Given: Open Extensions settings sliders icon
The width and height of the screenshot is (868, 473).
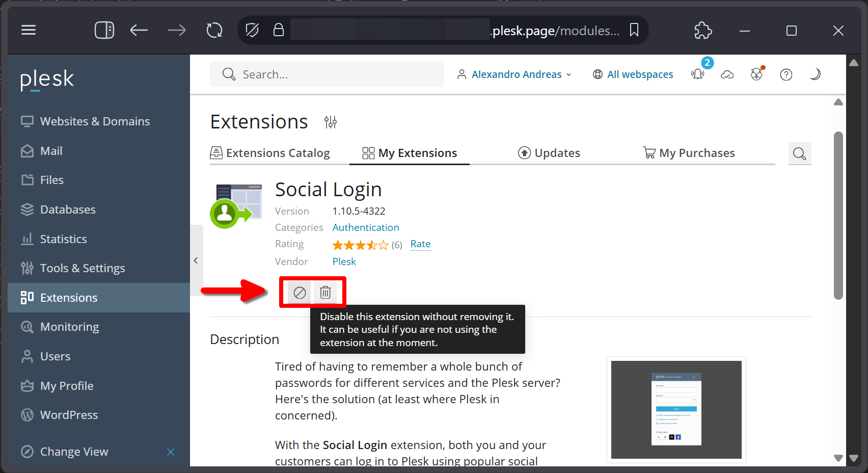Looking at the screenshot, I should 331,122.
